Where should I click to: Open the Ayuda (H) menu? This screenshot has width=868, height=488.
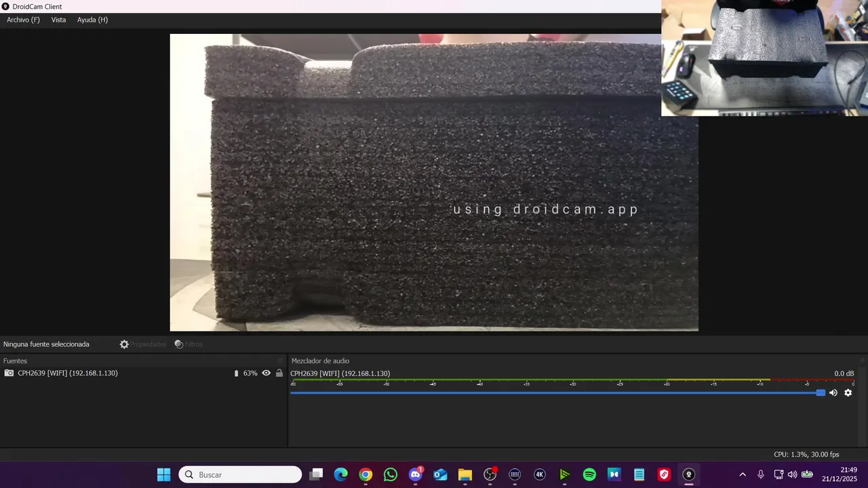(92, 20)
